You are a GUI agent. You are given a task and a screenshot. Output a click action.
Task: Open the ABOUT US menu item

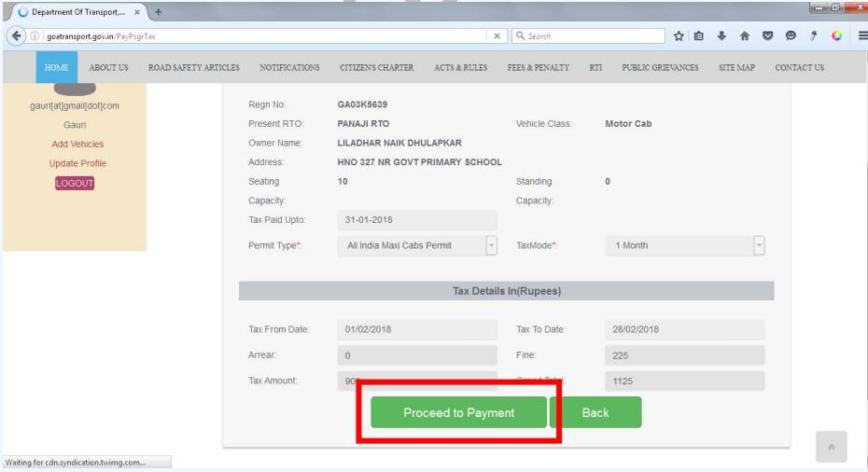tap(108, 67)
